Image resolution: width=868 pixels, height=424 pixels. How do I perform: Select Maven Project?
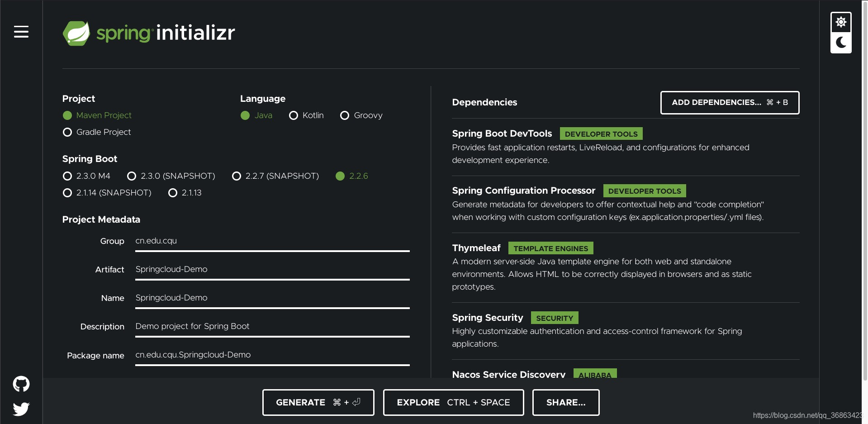tap(97, 115)
